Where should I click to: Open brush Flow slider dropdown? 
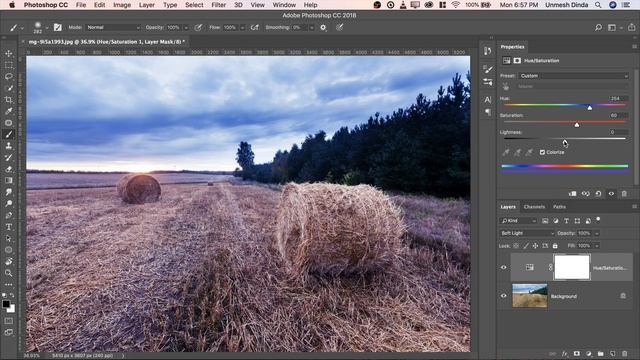click(242, 28)
